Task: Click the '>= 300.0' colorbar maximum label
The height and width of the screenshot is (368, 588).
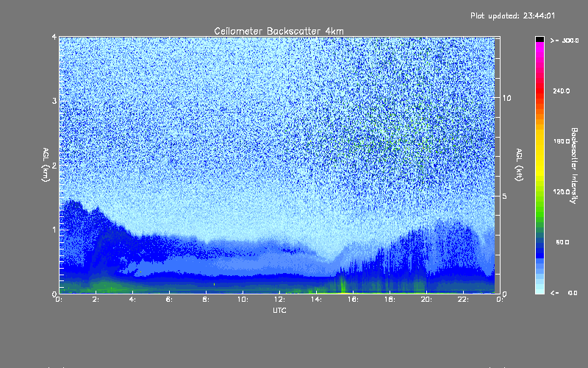Action: pos(564,40)
